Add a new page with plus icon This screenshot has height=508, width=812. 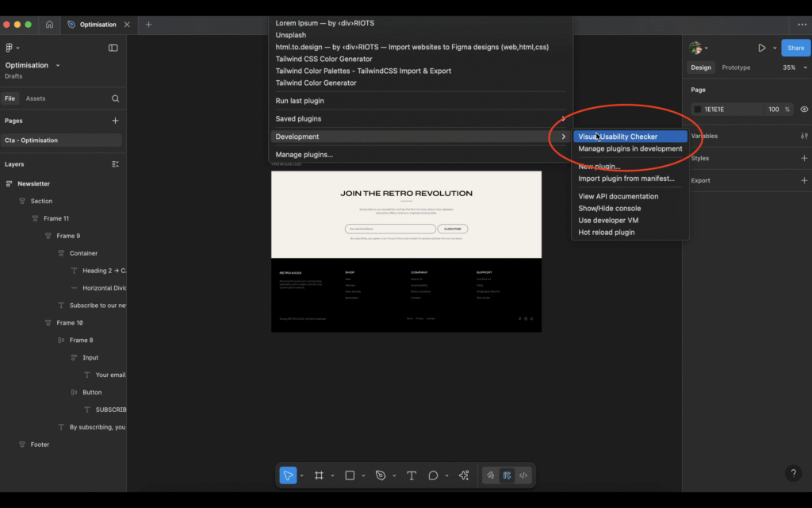(x=116, y=121)
